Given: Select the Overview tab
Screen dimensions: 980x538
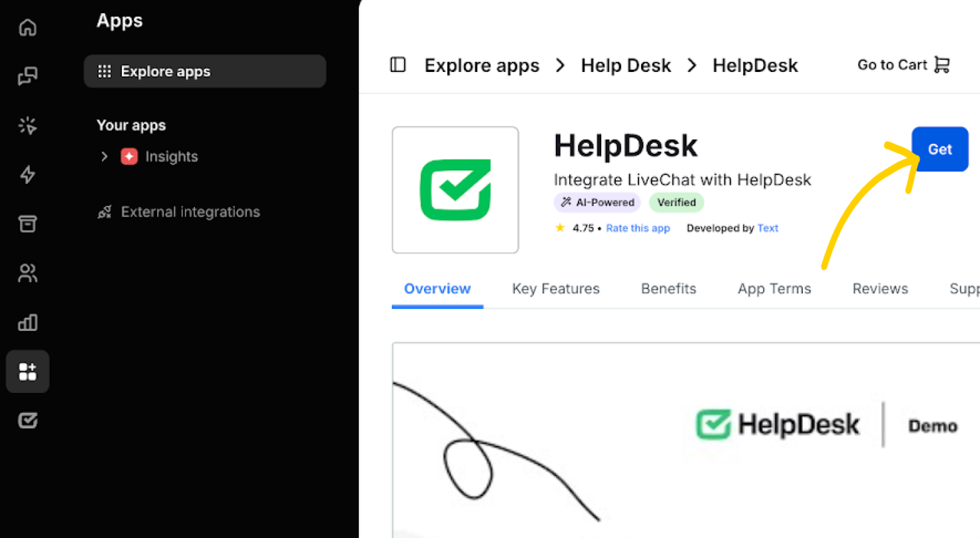Looking at the screenshot, I should coord(437,288).
